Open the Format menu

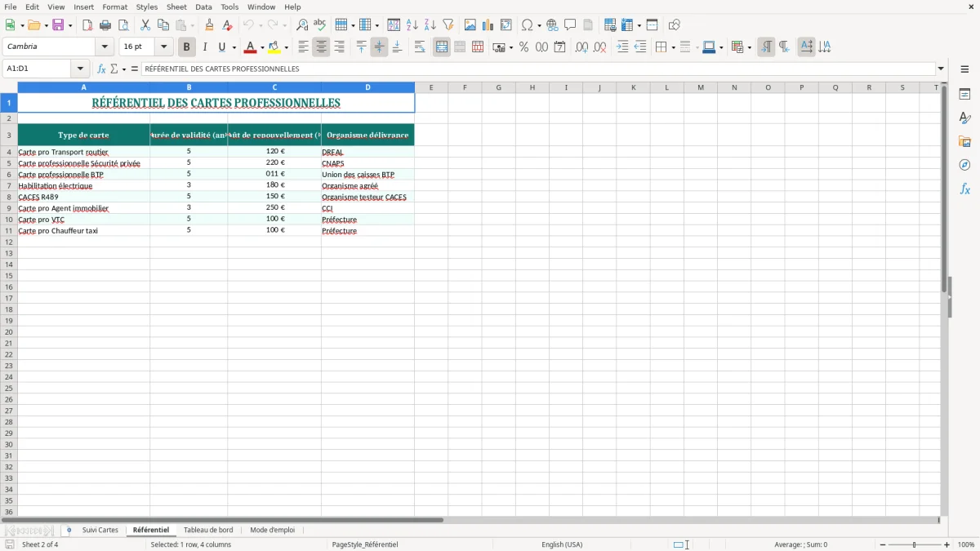[114, 7]
